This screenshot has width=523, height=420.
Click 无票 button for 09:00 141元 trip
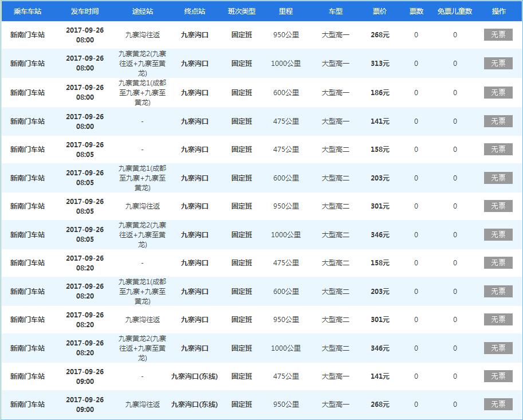pyautogui.click(x=498, y=376)
